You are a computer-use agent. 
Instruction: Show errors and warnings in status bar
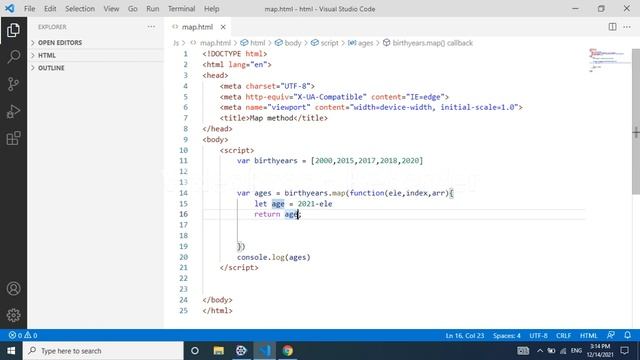coord(23,335)
